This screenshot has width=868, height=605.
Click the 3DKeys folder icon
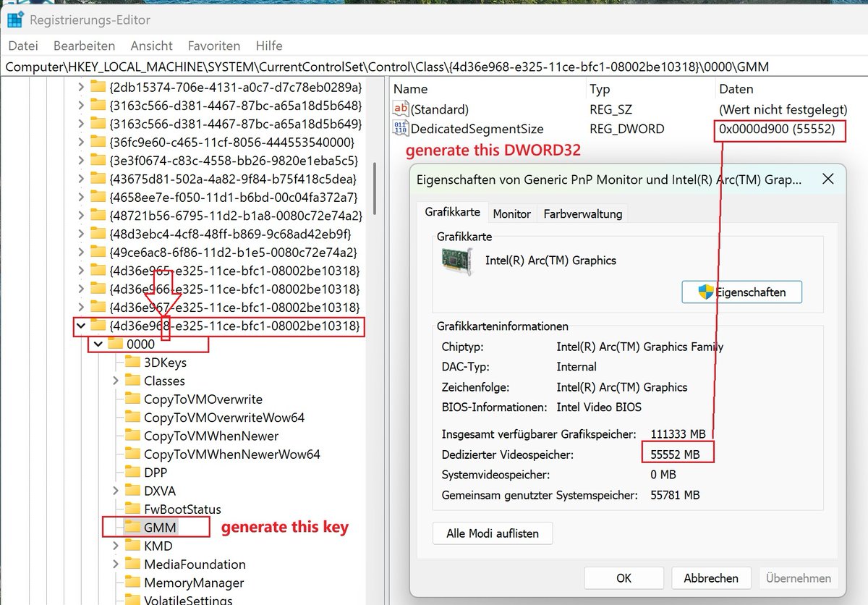[x=132, y=363]
